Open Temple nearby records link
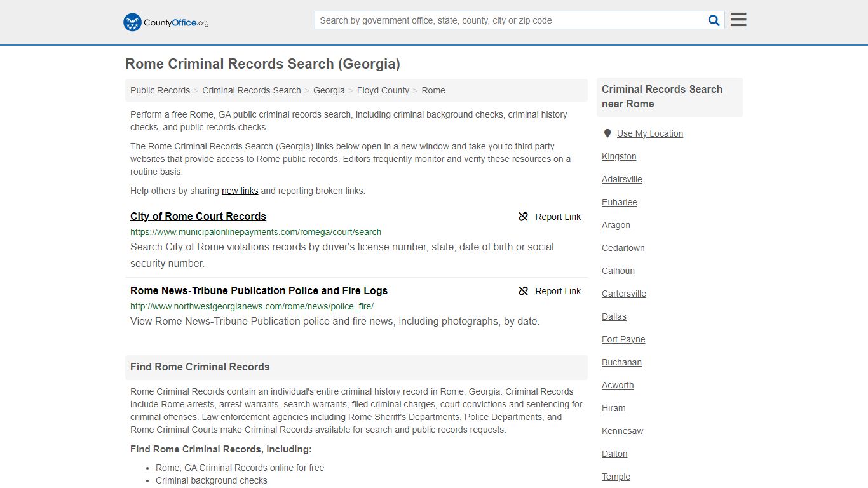This screenshot has height=488, width=868. click(x=616, y=477)
